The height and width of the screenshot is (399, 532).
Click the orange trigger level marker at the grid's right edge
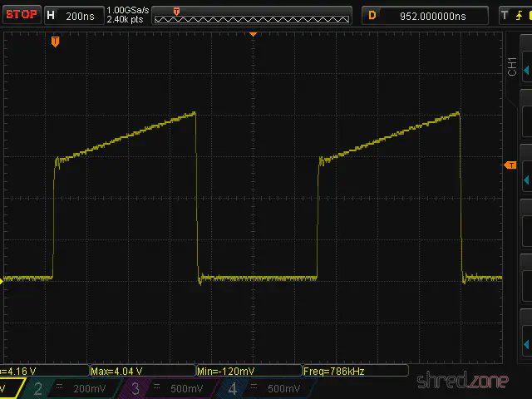click(x=510, y=166)
